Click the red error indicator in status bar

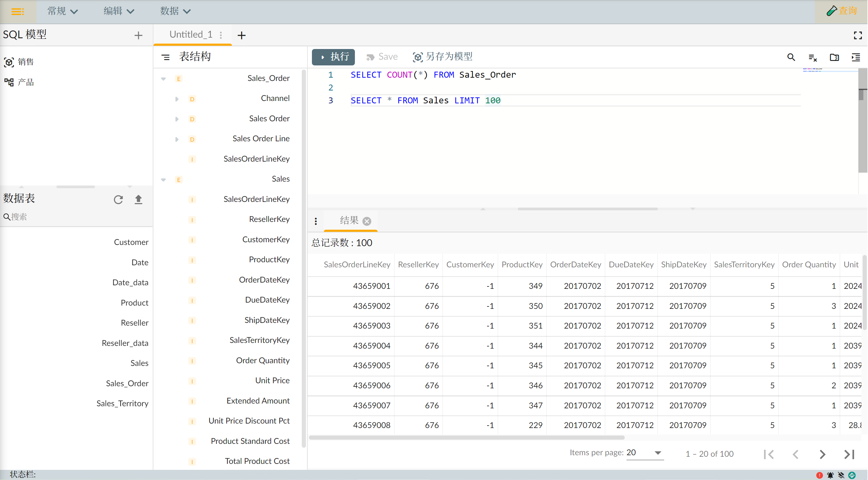point(819,475)
